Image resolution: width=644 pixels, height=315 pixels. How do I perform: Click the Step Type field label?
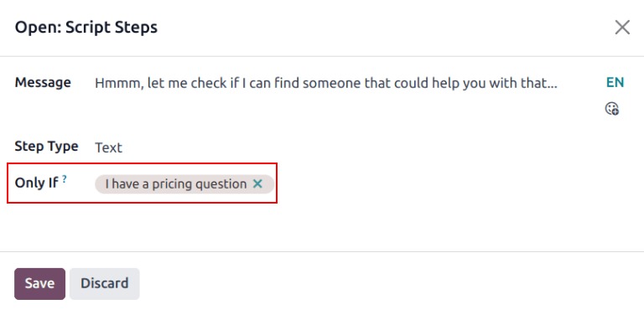point(46,147)
